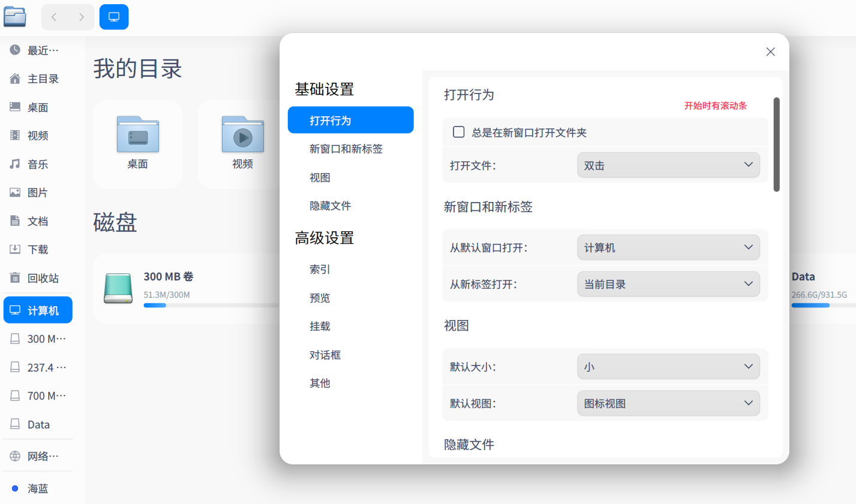Click the back navigation arrow
856x504 pixels.
[x=55, y=17]
